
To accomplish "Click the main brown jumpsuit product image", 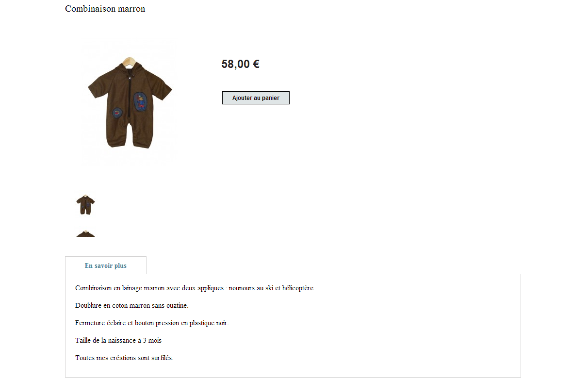I will pyautogui.click(x=130, y=103).
